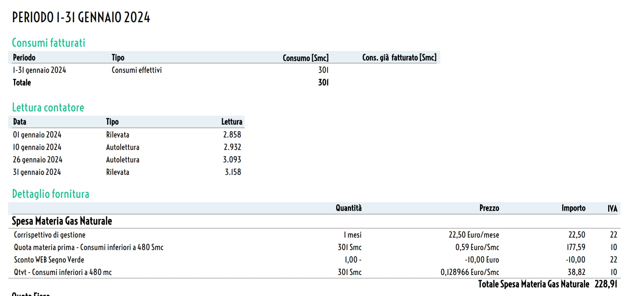Select the "Consumi effettivi" table cell
Image resolution: width=644 pixels, height=296 pixels.
click(x=136, y=70)
